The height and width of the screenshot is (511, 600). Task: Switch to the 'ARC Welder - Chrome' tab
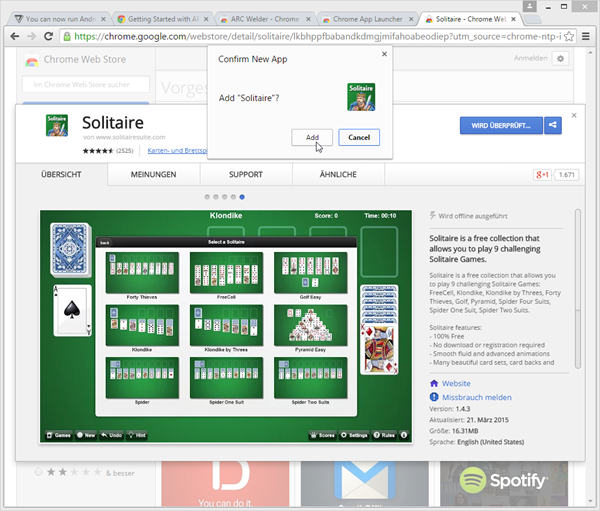(266, 19)
